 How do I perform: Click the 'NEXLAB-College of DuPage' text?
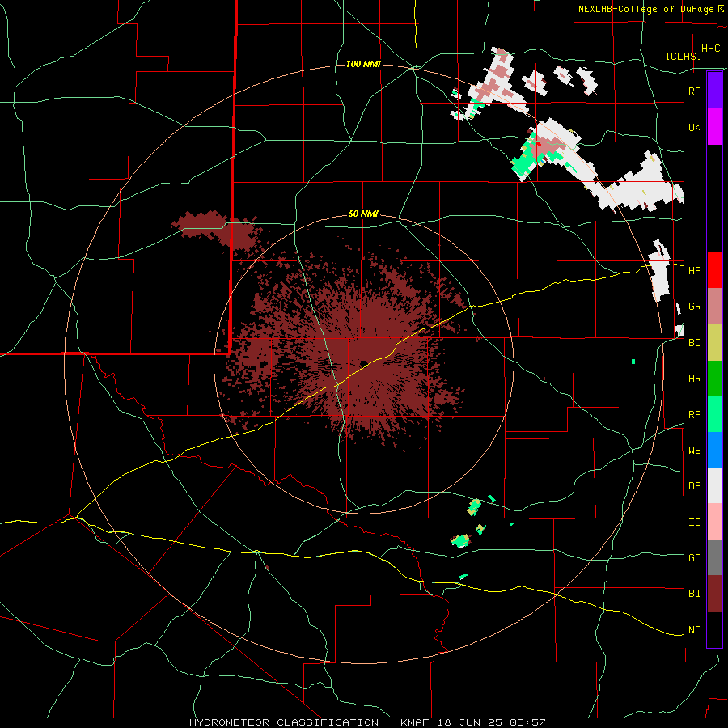click(x=645, y=9)
